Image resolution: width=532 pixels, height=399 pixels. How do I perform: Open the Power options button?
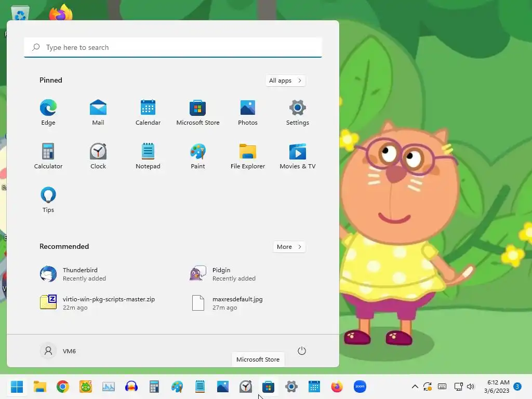[x=302, y=351]
